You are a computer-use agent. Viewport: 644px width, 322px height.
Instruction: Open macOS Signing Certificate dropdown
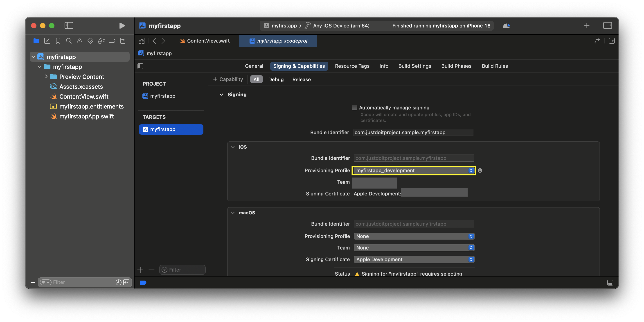pos(414,259)
